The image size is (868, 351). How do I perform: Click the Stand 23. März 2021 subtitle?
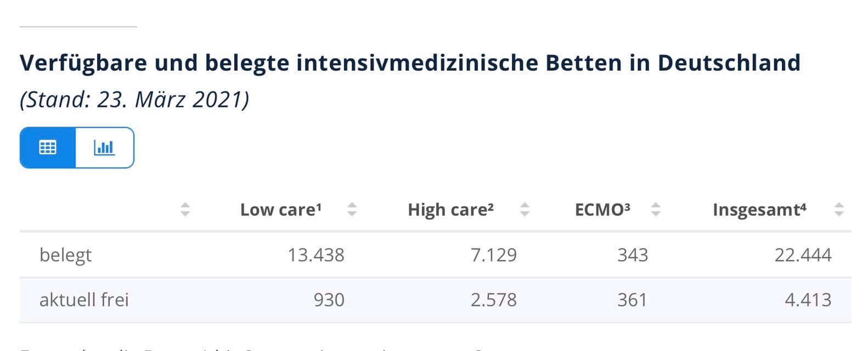(x=134, y=100)
